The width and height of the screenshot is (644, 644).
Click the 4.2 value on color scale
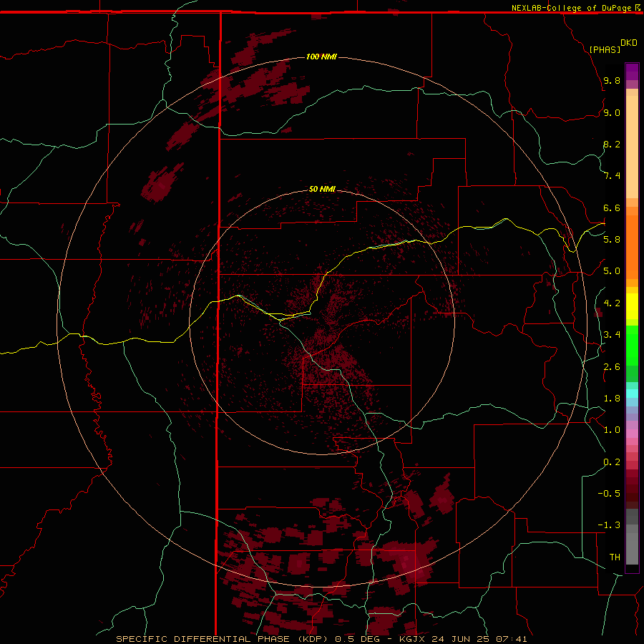[x=612, y=303]
